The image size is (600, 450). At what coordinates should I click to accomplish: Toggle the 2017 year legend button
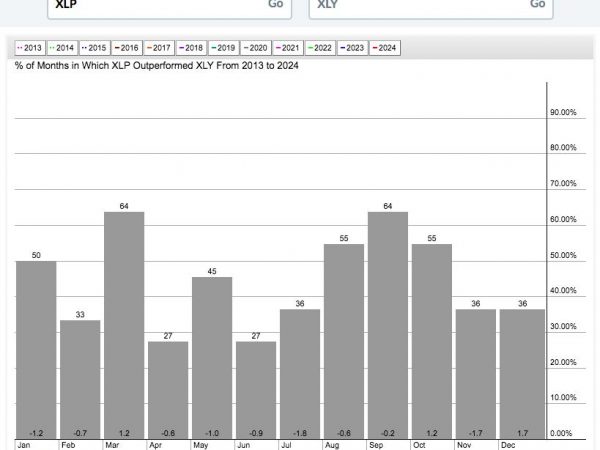pyautogui.click(x=159, y=48)
